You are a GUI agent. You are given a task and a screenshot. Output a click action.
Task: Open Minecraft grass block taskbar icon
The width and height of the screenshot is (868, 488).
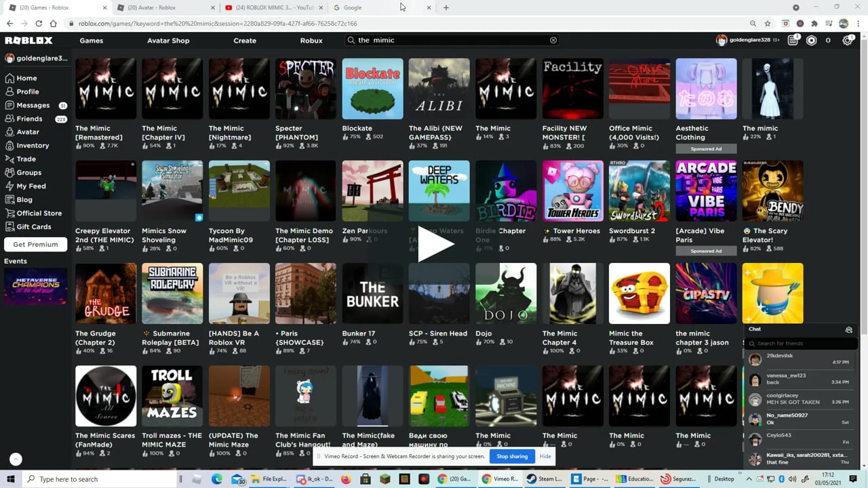click(x=385, y=479)
